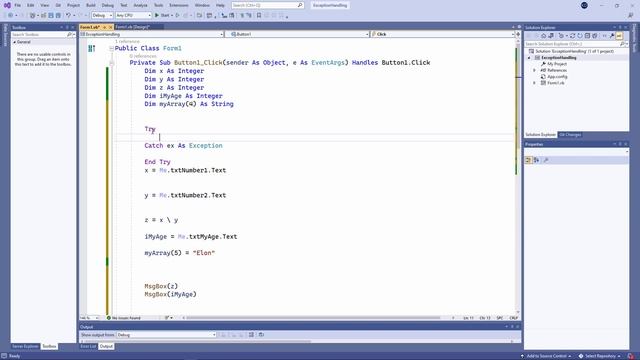Switch to Server Explorer tab

(x=25, y=346)
